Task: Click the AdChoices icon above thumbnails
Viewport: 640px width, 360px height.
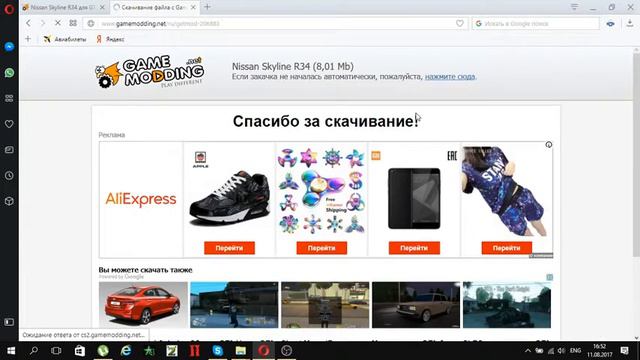Action: (x=549, y=278)
